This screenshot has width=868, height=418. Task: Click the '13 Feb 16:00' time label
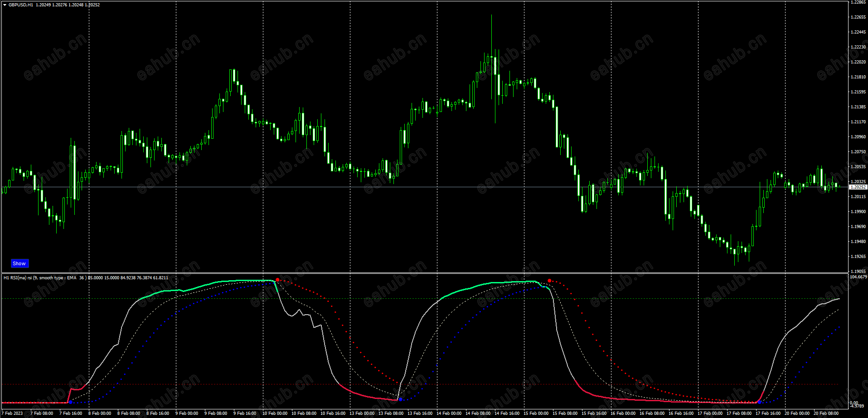pyautogui.click(x=420, y=413)
